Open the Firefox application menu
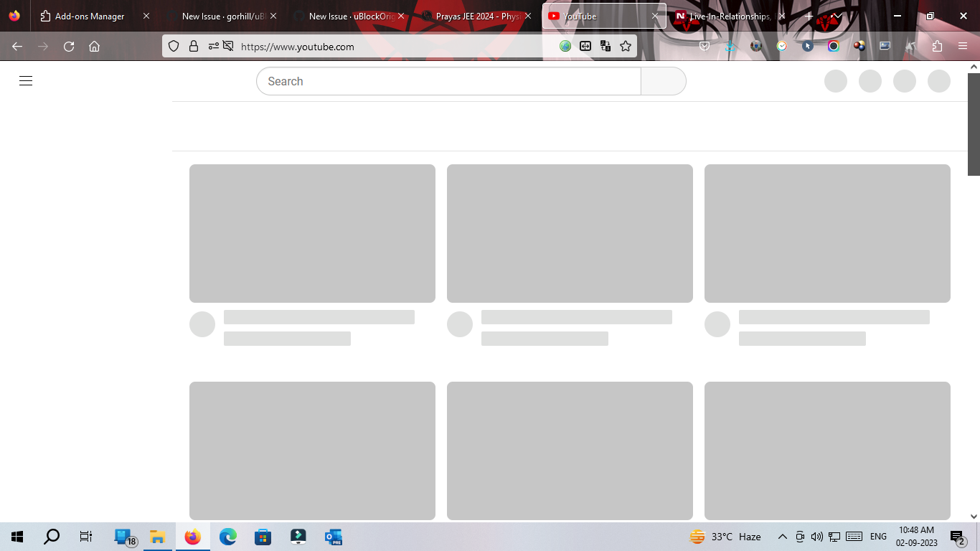Image resolution: width=980 pixels, height=551 pixels. pyautogui.click(x=963, y=45)
